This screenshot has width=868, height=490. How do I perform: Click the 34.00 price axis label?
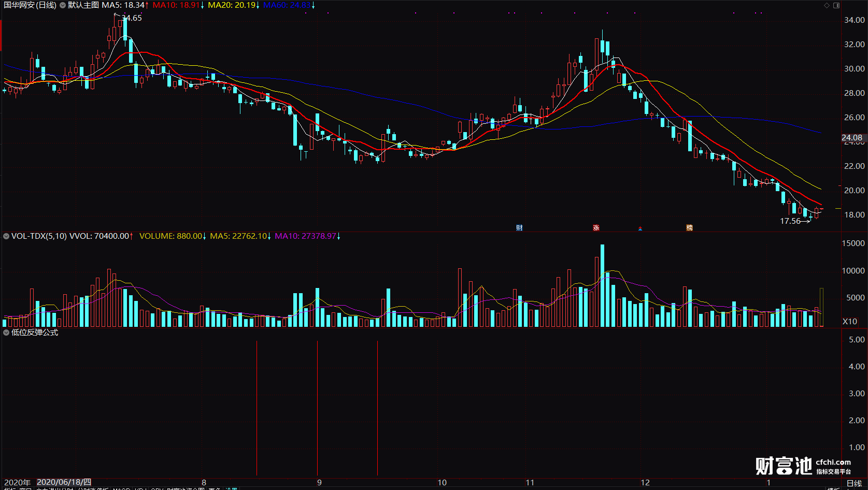[x=855, y=20]
